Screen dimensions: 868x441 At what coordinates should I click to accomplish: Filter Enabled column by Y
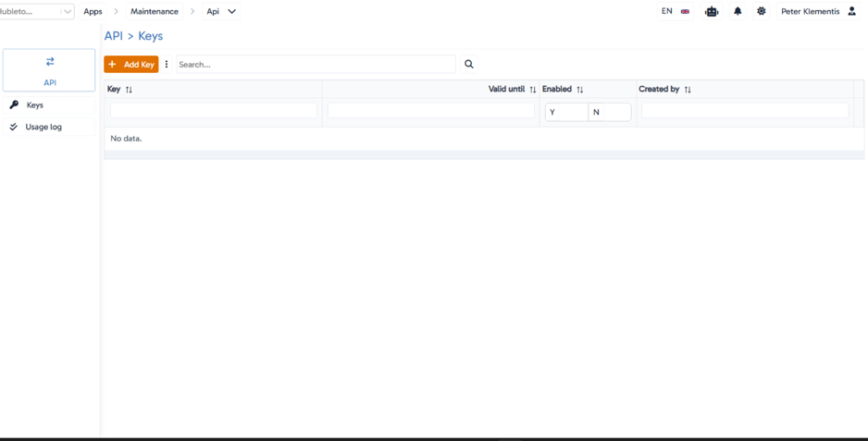[566, 112]
